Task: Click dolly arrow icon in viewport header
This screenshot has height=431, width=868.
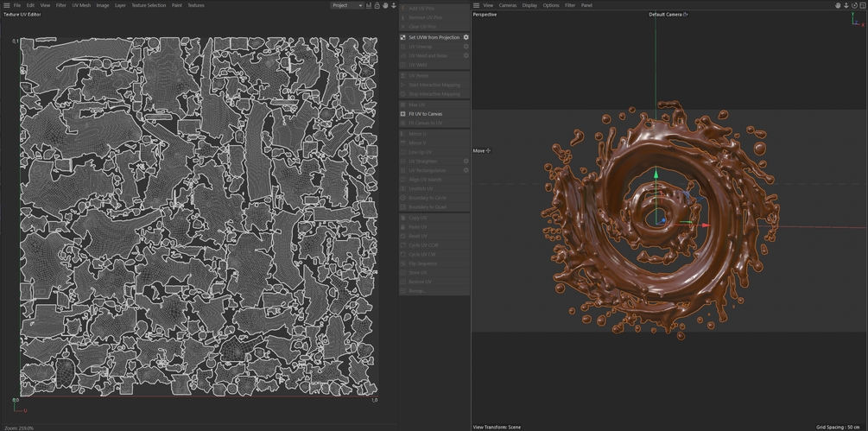Action: (846, 5)
